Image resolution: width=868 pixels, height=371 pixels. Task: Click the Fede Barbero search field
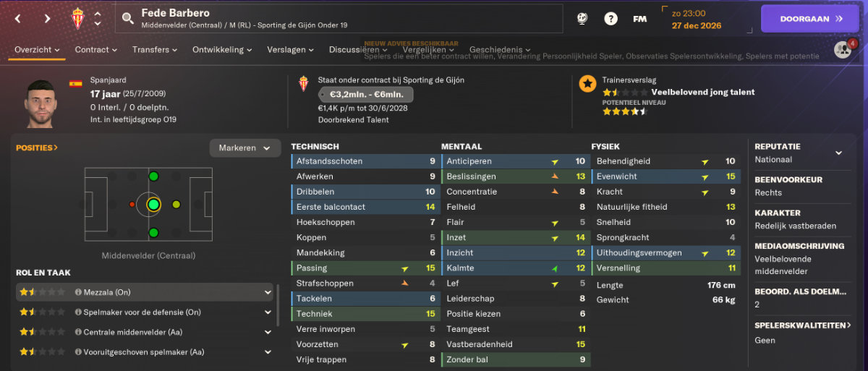(339, 19)
